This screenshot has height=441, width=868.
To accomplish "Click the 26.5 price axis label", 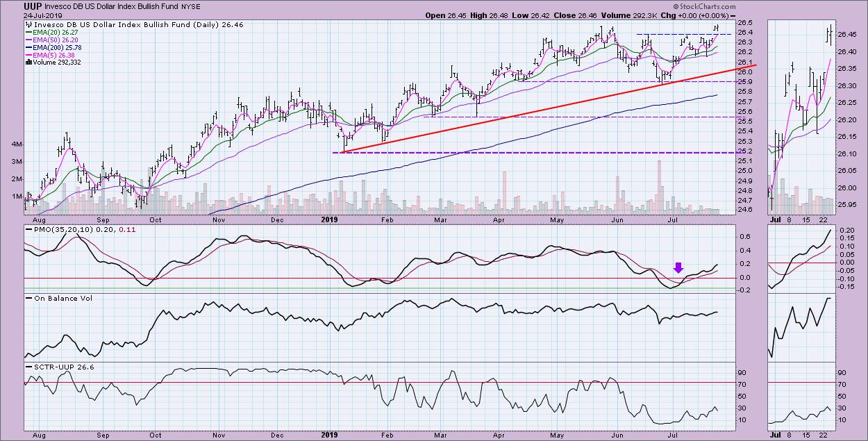I will point(744,23).
